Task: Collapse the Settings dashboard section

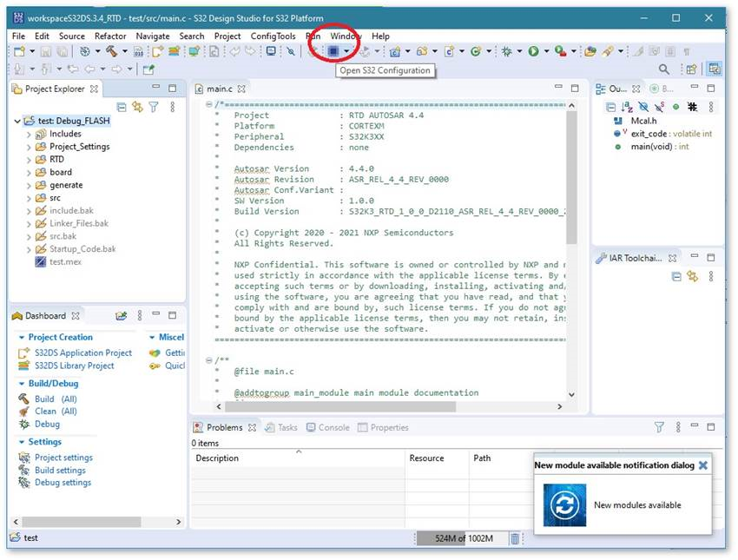Action: (x=22, y=442)
